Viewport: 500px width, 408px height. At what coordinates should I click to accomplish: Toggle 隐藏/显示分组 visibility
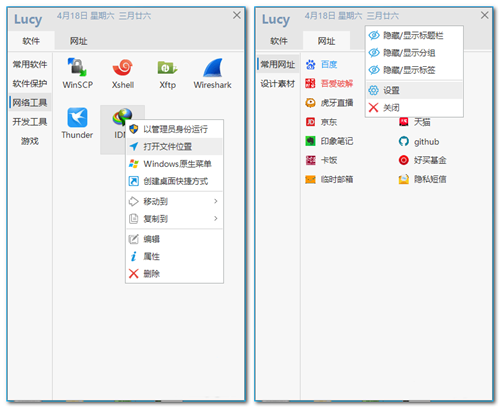coord(414,53)
